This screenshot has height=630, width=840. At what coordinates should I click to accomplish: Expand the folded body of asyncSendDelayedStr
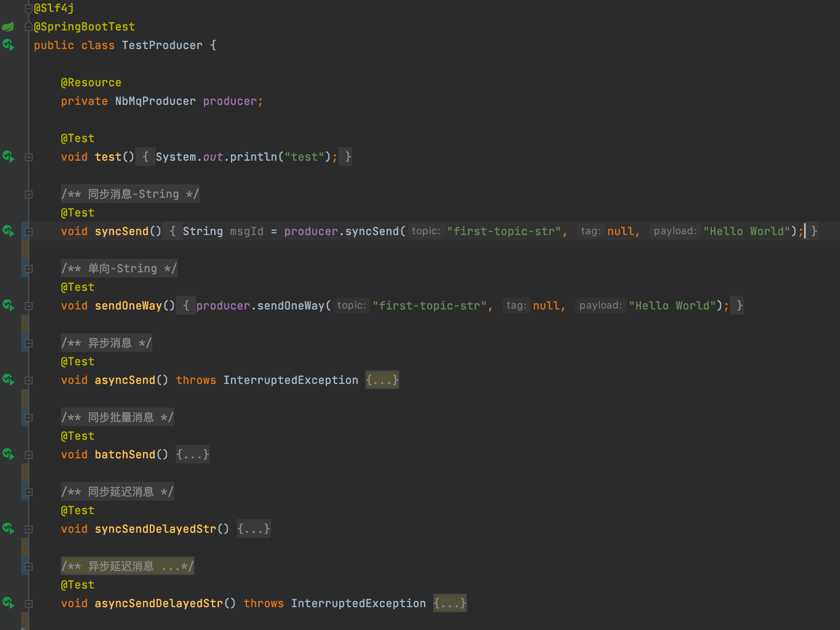point(449,603)
